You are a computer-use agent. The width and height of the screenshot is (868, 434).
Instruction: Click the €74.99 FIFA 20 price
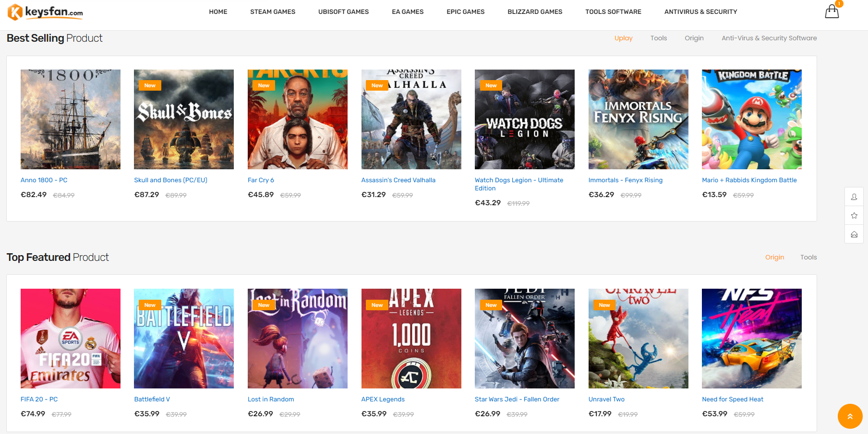pos(33,414)
